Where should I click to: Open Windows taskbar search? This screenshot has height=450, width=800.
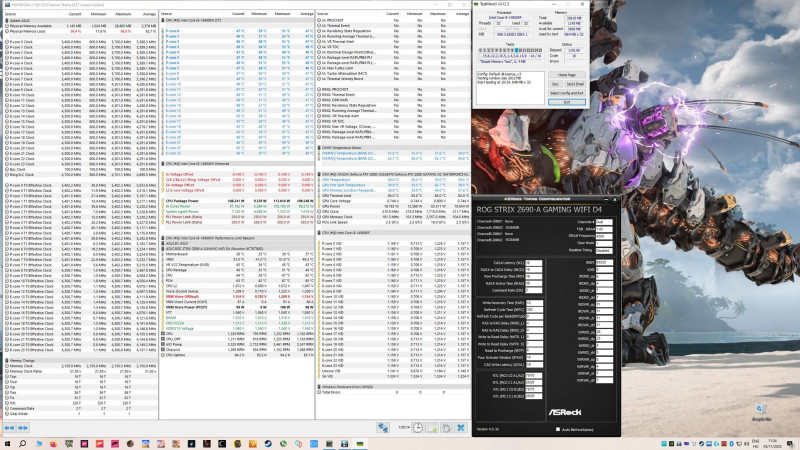click(x=22, y=444)
